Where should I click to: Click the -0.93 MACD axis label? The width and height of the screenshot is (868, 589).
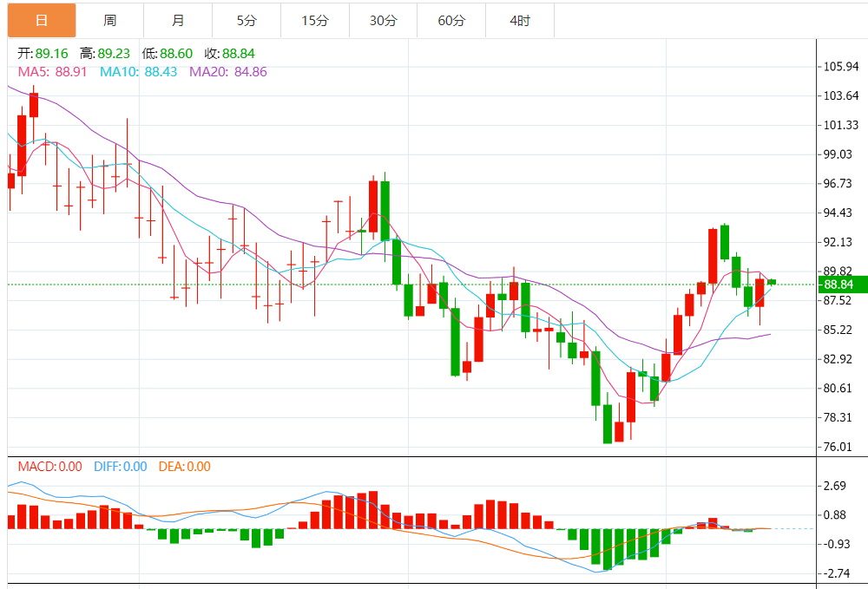pyautogui.click(x=837, y=544)
